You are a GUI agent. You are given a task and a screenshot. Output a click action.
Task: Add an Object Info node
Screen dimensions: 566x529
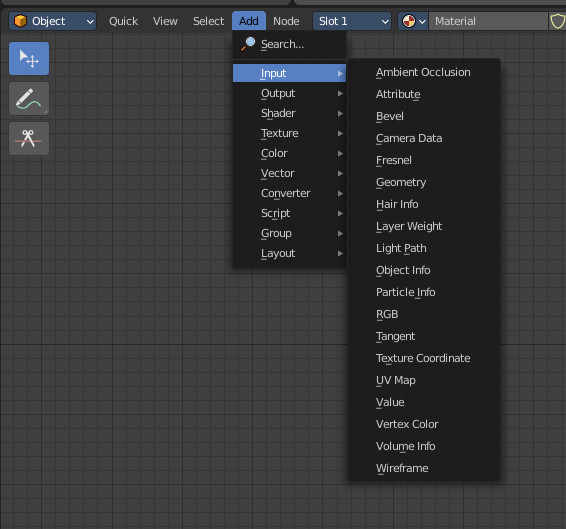tap(424, 270)
